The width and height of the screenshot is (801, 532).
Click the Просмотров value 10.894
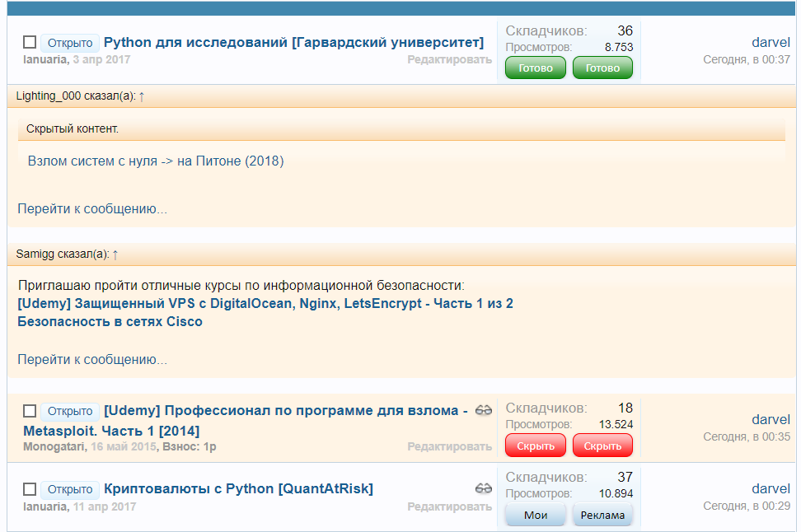pyautogui.click(x=616, y=494)
